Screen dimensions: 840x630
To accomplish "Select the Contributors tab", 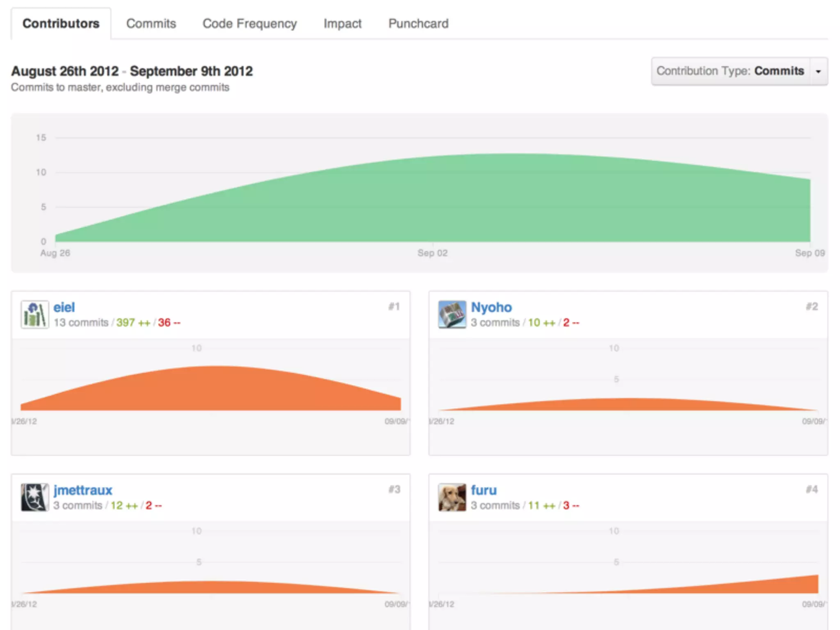I will 61,24.
